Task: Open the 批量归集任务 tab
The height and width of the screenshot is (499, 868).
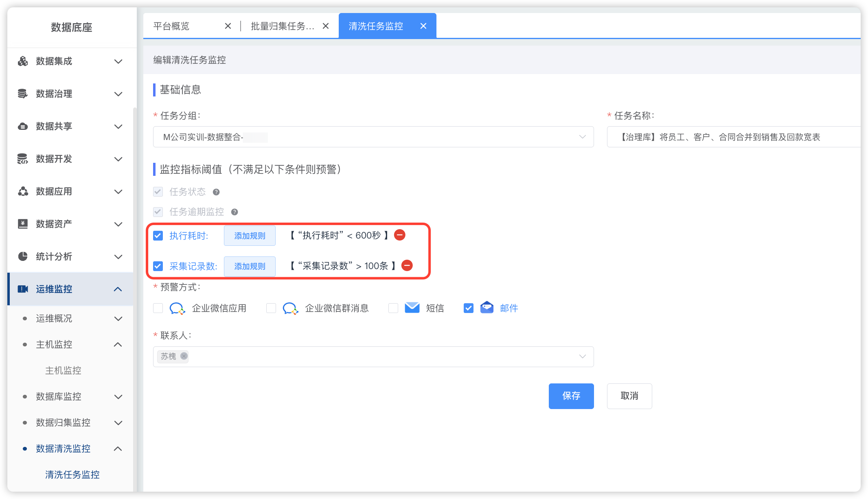Action: pyautogui.click(x=282, y=26)
